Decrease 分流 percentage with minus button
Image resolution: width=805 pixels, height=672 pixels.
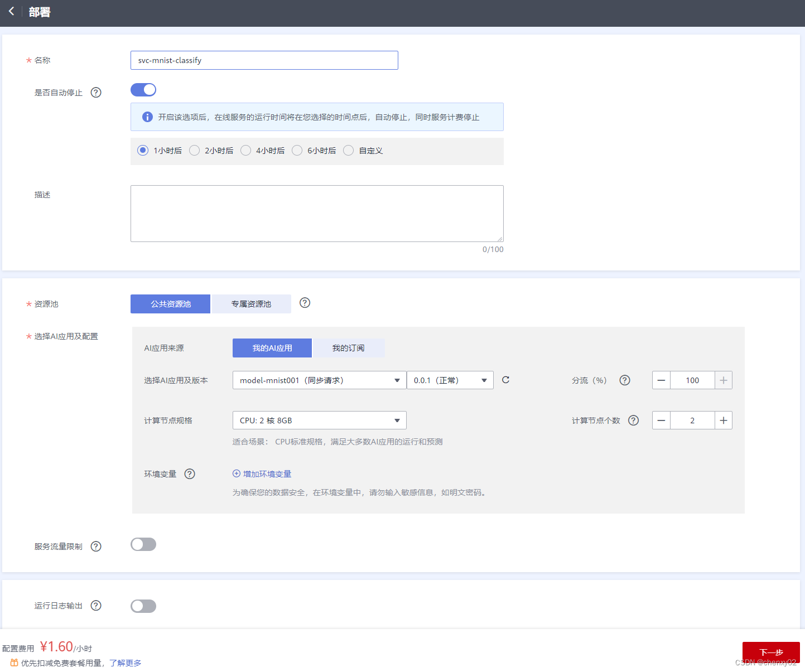(661, 380)
